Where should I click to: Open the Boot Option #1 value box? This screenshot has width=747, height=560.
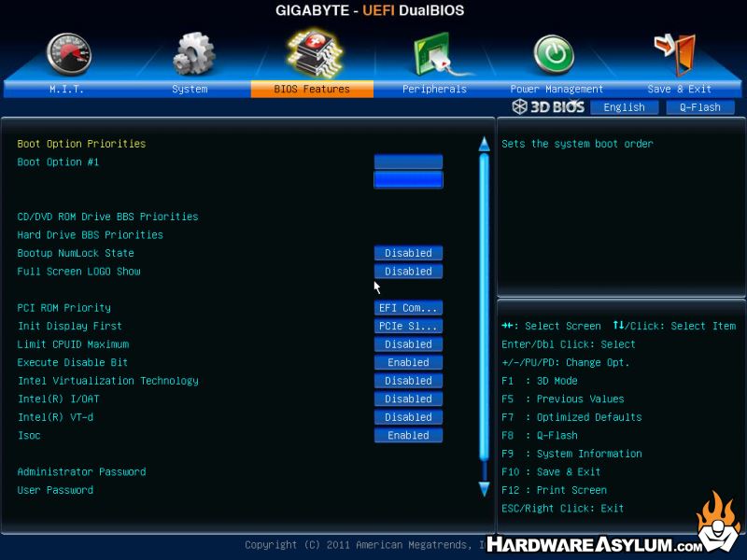[x=408, y=161]
